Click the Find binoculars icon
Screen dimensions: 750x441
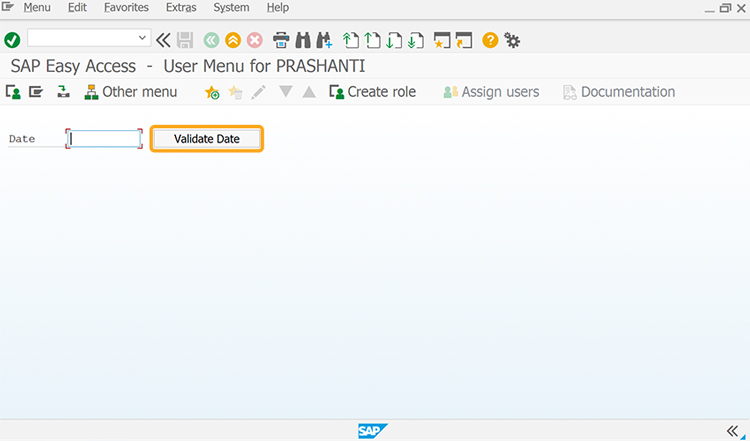(x=303, y=40)
